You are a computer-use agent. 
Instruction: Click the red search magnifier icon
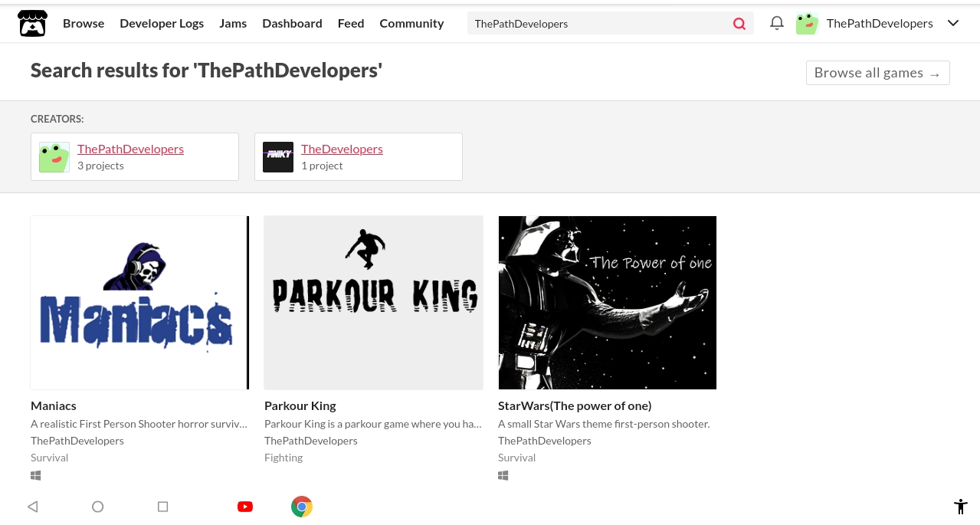[x=739, y=24]
